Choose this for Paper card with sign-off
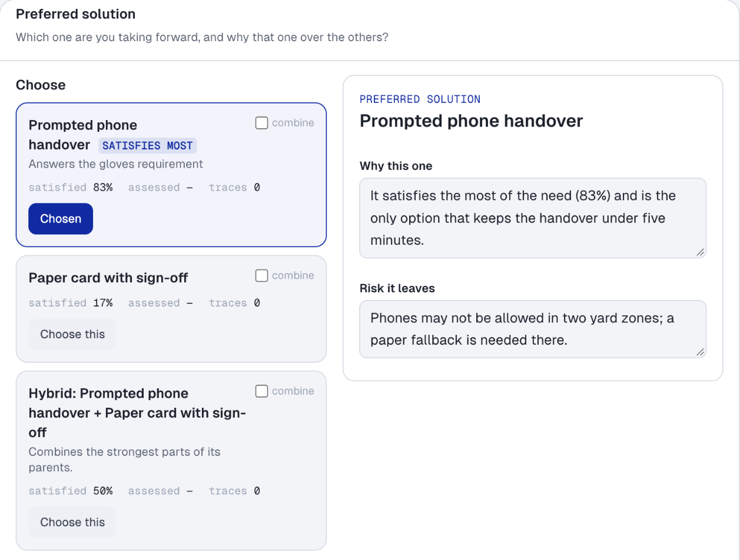 point(72,334)
